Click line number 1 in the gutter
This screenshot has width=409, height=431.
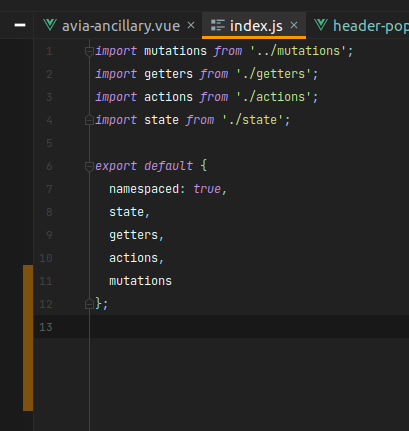pos(49,51)
